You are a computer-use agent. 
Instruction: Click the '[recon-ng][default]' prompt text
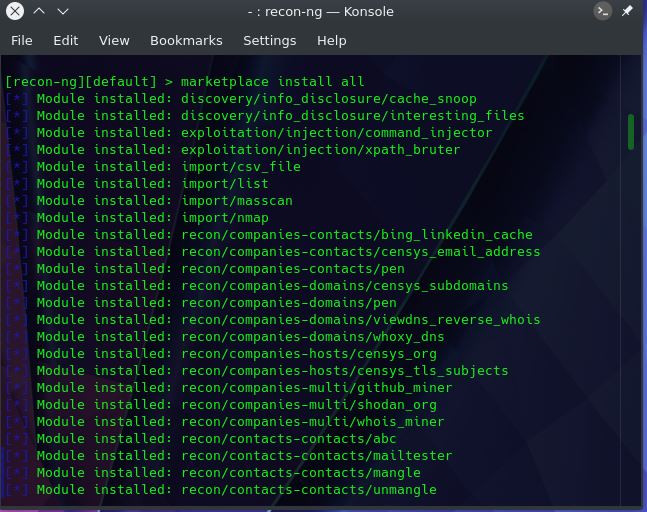tap(81, 82)
